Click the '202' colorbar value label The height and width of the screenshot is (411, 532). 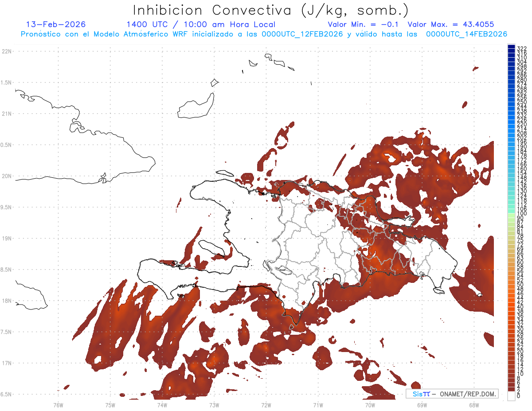click(521, 137)
